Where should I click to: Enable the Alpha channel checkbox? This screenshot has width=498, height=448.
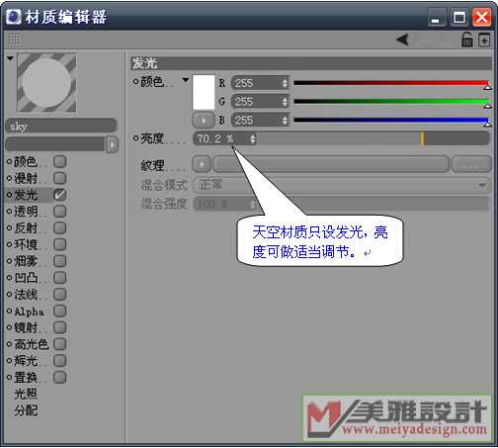pos(59,311)
